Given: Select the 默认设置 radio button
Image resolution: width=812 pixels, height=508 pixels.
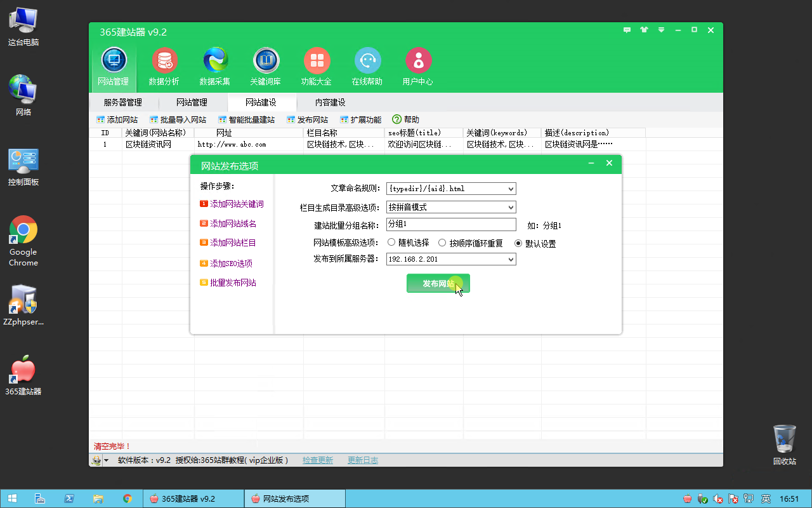Looking at the screenshot, I should [x=518, y=243].
